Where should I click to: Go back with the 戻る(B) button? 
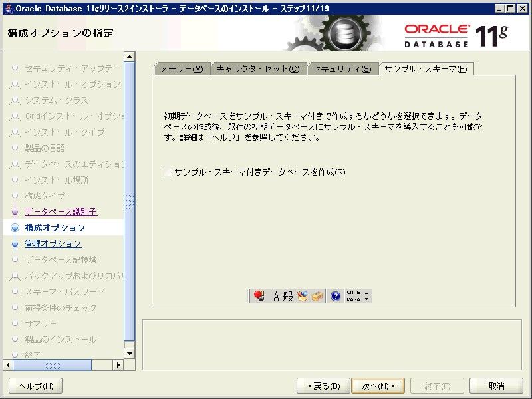pos(323,386)
